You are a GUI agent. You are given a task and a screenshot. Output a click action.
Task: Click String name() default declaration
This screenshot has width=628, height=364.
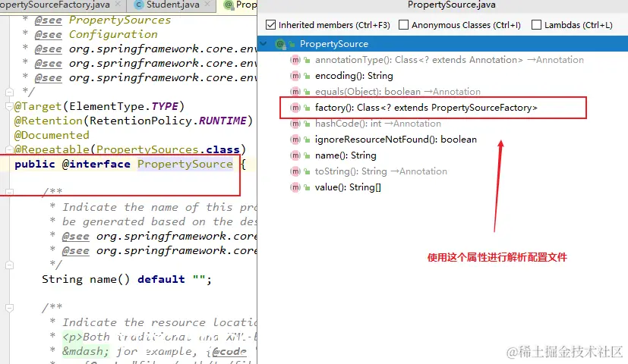[127, 279]
